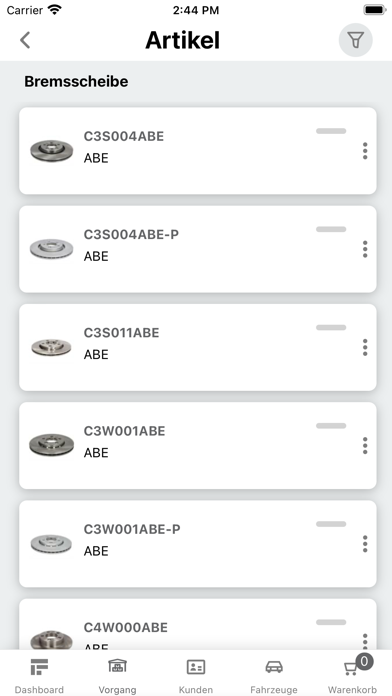Open the kebab menu for C3W001ABE-P
This screenshot has width=392, height=696.
pyautogui.click(x=365, y=544)
